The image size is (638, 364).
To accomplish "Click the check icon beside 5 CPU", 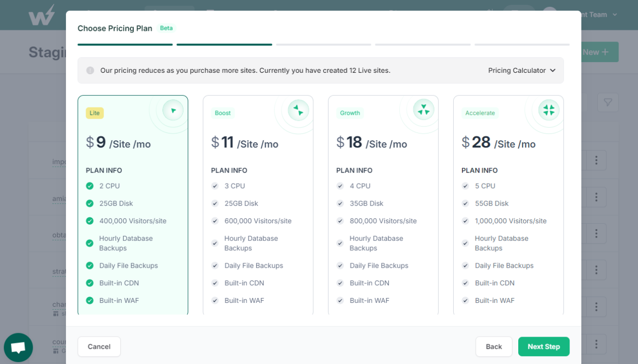I will tap(465, 186).
